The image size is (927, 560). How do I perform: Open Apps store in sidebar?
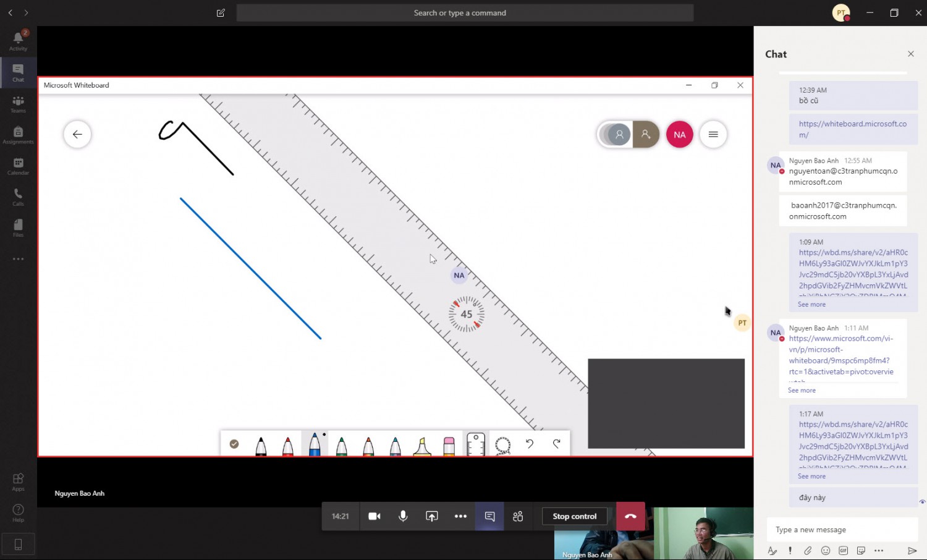click(x=19, y=482)
